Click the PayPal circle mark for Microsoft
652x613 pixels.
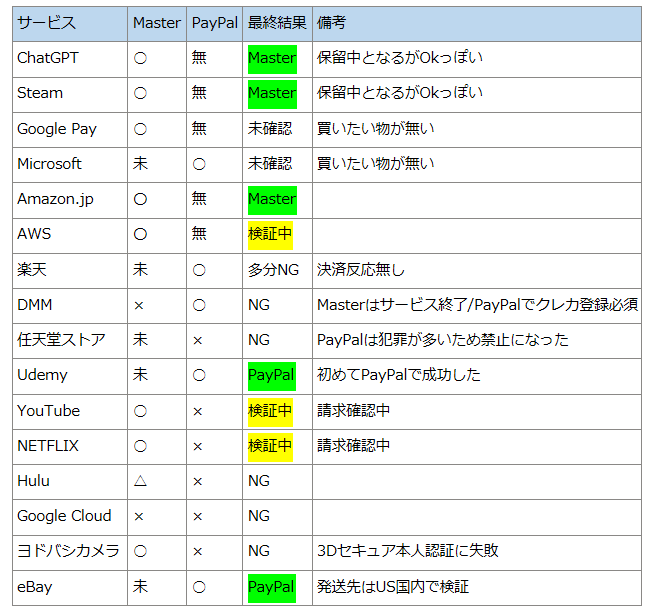coord(199,164)
